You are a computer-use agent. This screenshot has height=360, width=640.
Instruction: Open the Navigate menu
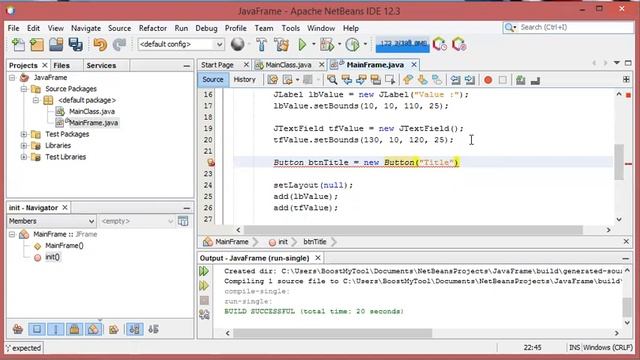86,28
